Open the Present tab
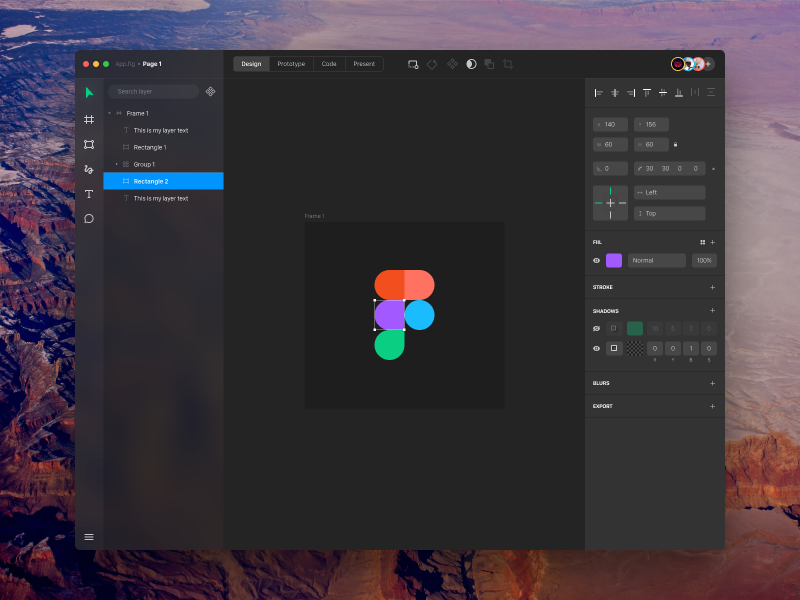Screen dimensions: 800x600 [364, 64]
